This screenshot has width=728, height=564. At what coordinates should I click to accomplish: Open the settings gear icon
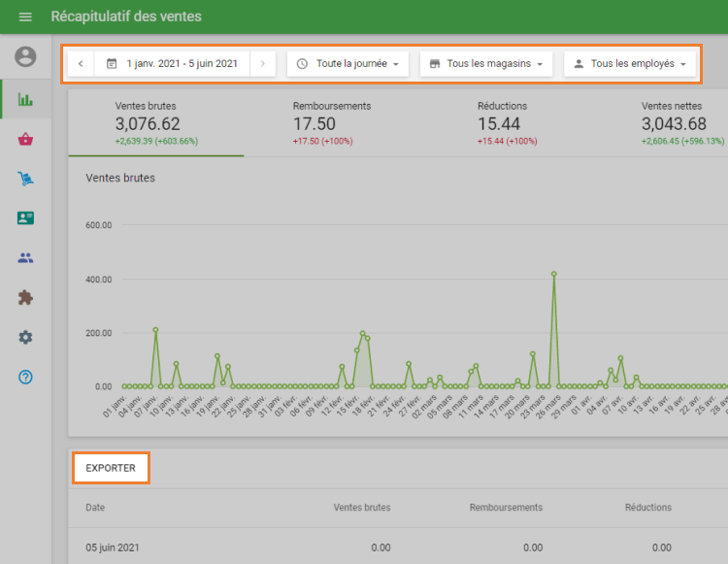(x=25, y=337)
